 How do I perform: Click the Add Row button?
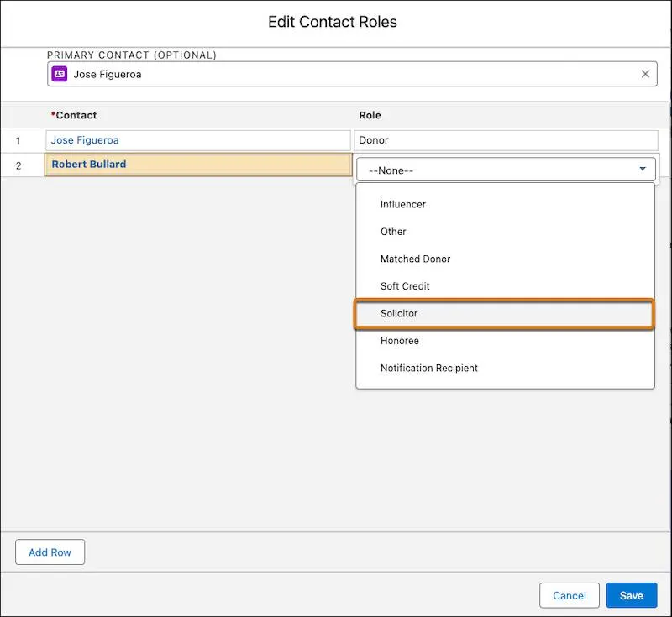[50, 552]
